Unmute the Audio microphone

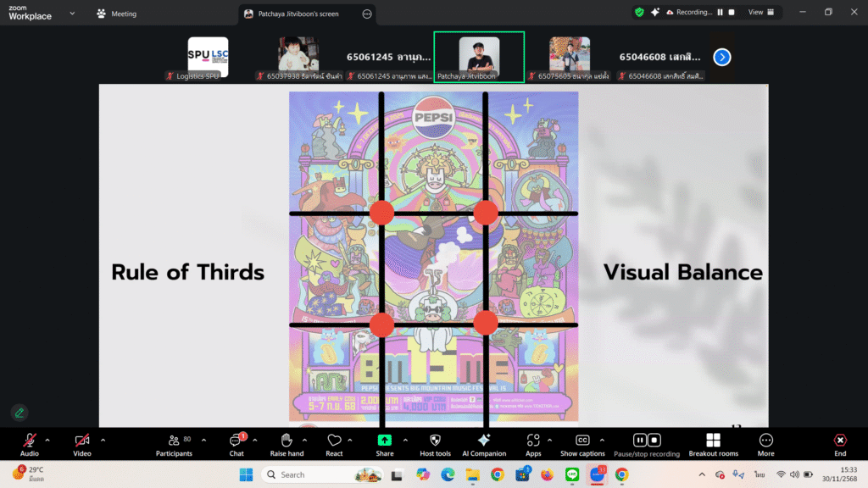[x=30, y=441]
